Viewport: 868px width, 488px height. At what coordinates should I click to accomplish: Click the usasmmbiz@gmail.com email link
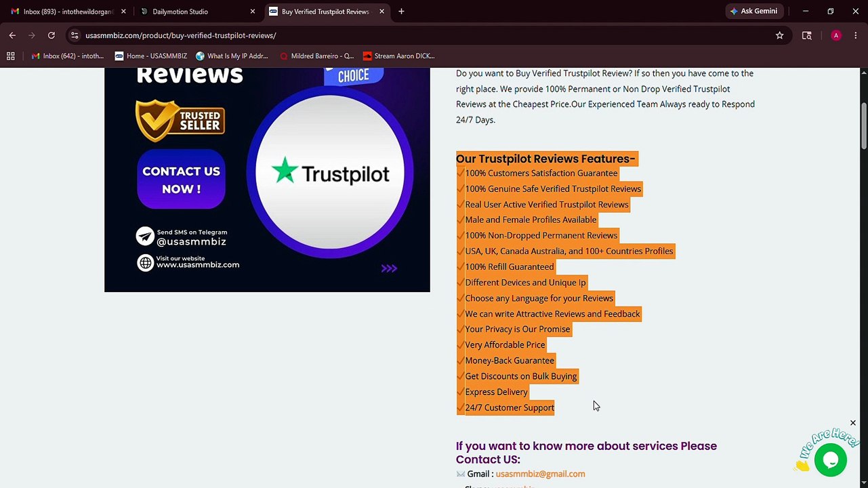(x=540, y=474)
